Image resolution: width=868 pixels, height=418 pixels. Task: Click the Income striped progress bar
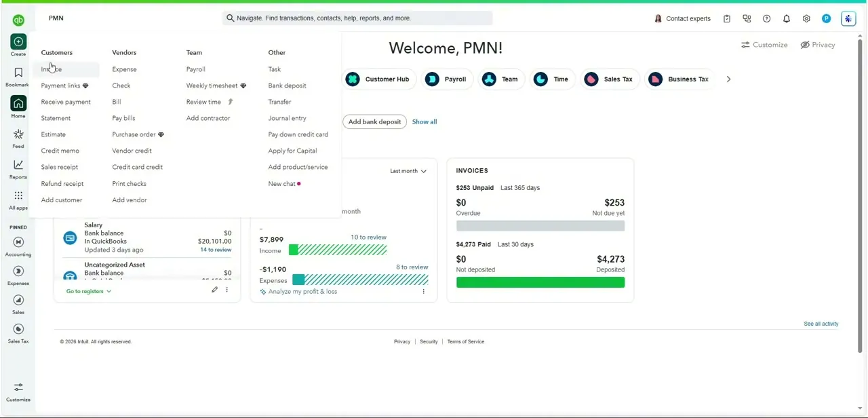[338, 250]
